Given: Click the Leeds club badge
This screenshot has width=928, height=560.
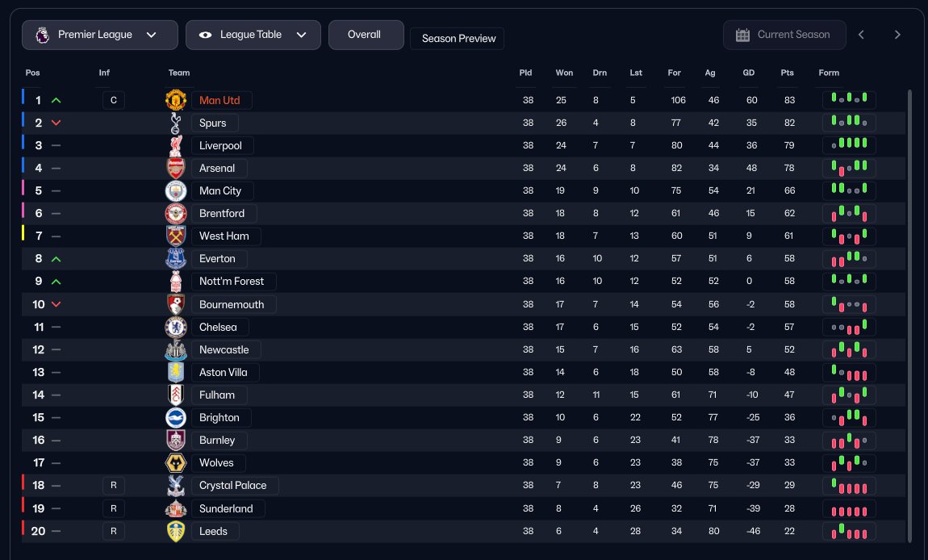Looking at the screenshot, I should click(176, 531).
